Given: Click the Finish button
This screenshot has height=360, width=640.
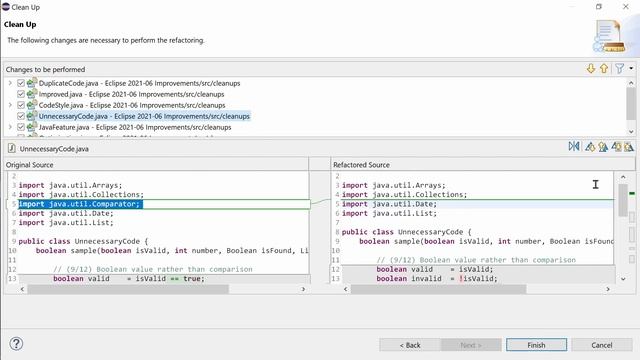Looking at the screenshot, I should (x=536, y=345).
